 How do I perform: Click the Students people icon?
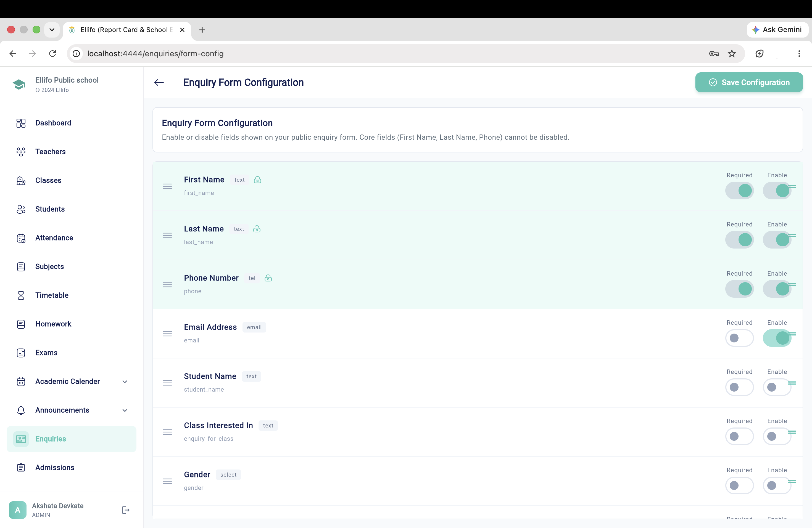point(21,209)
